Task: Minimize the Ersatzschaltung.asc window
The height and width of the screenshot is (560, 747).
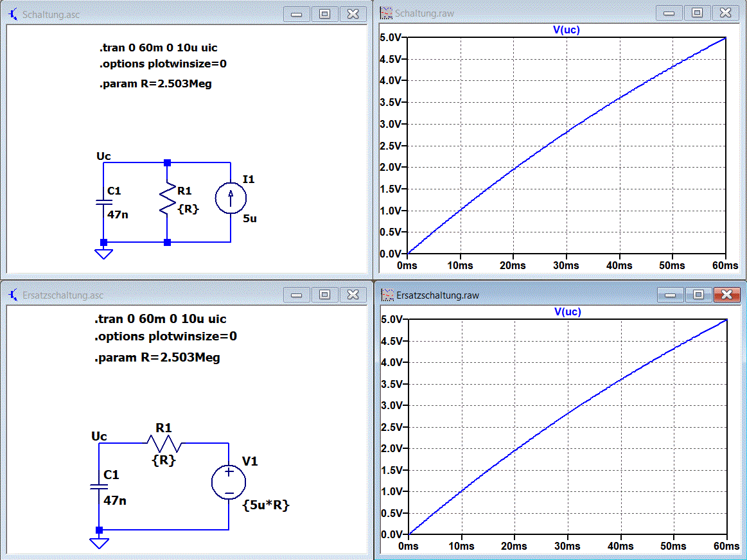Action: [x=296, y=295]
